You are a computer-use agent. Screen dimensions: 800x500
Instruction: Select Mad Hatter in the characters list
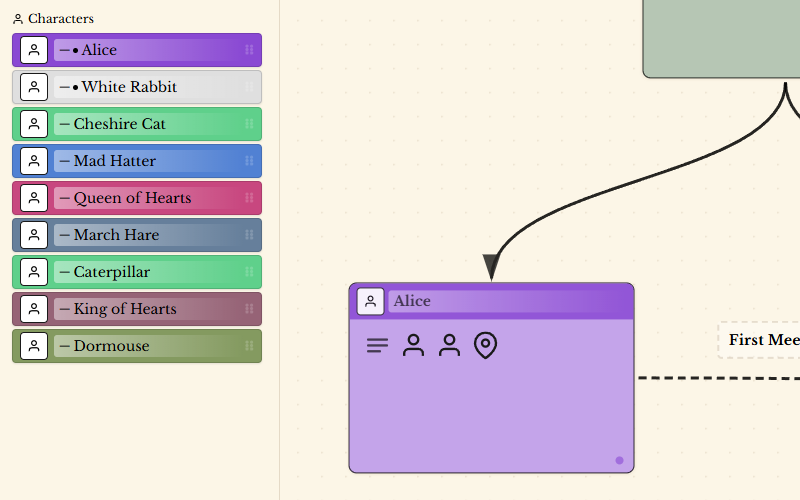115,161
